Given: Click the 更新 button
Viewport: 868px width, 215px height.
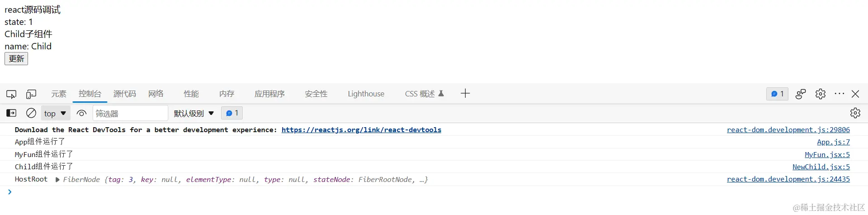Looking at the screenshot, I should click(x=16, y=59).
